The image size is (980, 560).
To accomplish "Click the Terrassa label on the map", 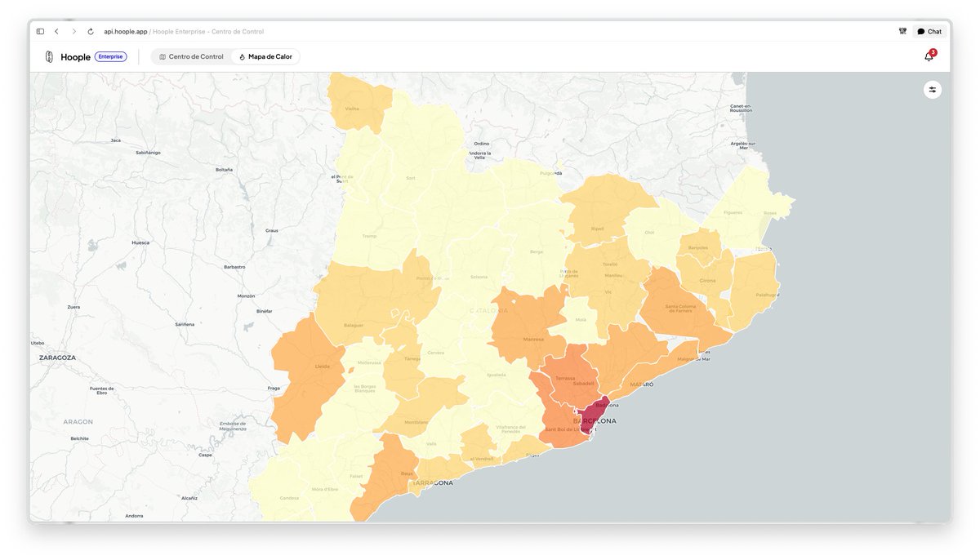I will 565,378.
